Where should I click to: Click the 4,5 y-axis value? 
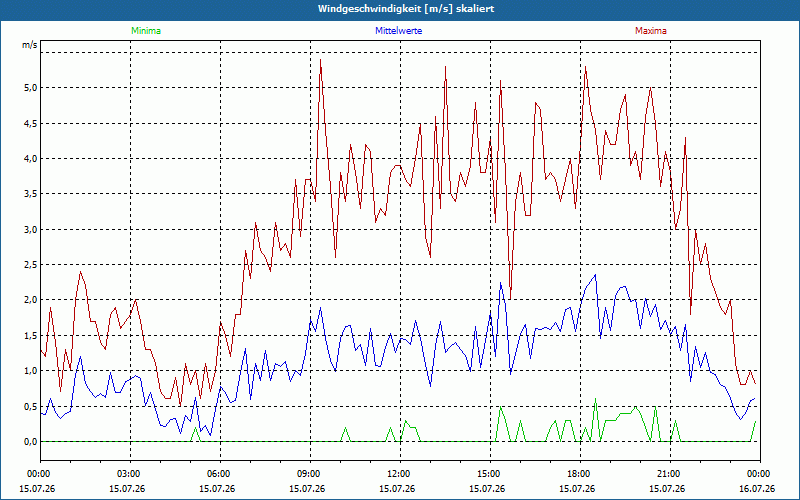[x=31, y=123]
